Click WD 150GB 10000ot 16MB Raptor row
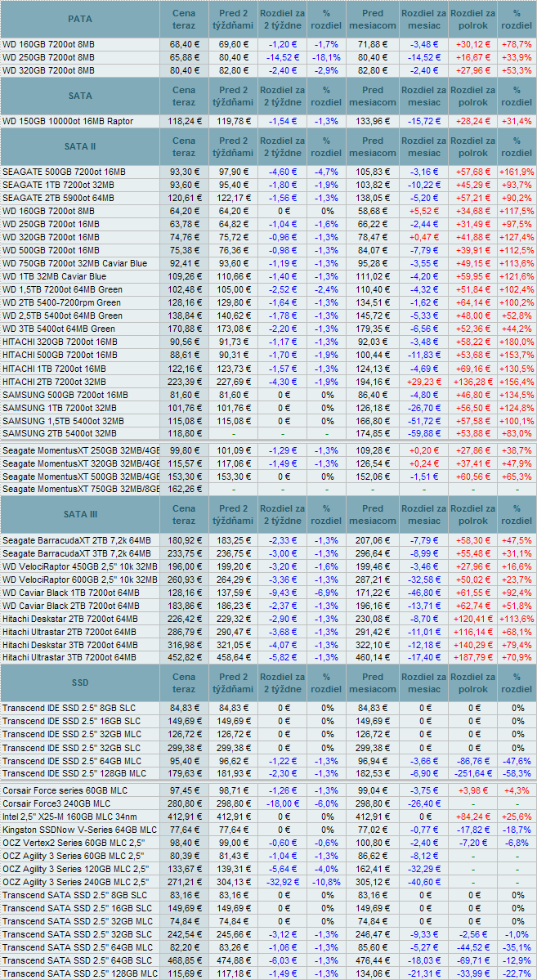Screen dimensions: 537x980 pyautogui.click(x=268, y=121)
